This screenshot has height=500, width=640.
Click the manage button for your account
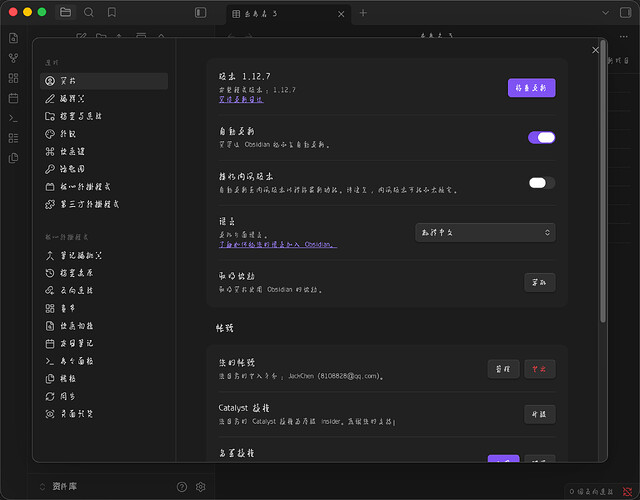(x=503, y=369)
